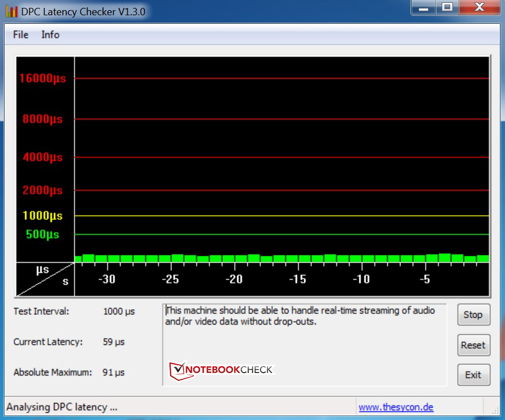This screenshot has width=505, height=420.
Task: Click the yellow 1000µs axis label
Action: coord(42,215)
